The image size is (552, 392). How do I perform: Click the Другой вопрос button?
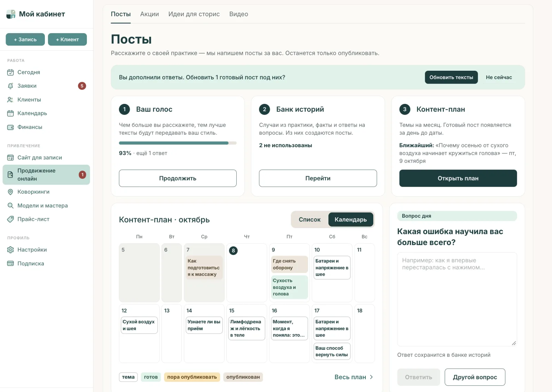tap(475, 377)
